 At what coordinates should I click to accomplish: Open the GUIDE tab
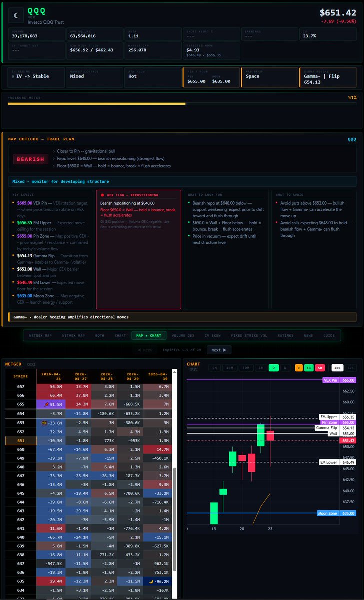(329, 335)
